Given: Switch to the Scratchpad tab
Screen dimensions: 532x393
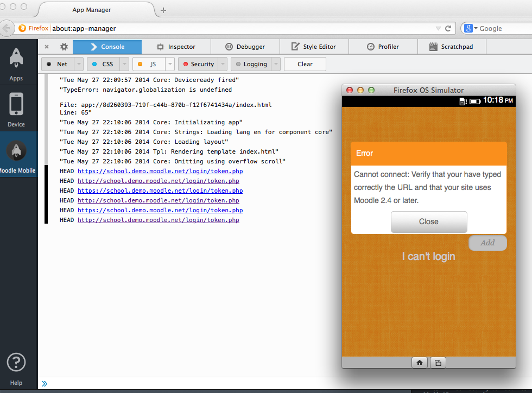Looking at the screenshot, I should pyautogui.click(x=452, y=47).
